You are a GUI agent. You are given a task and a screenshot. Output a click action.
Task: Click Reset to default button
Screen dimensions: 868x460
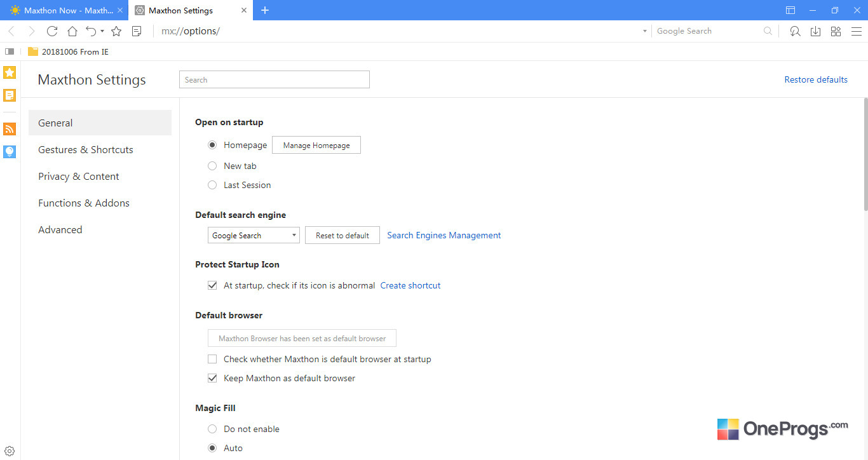tap(342, 235)
